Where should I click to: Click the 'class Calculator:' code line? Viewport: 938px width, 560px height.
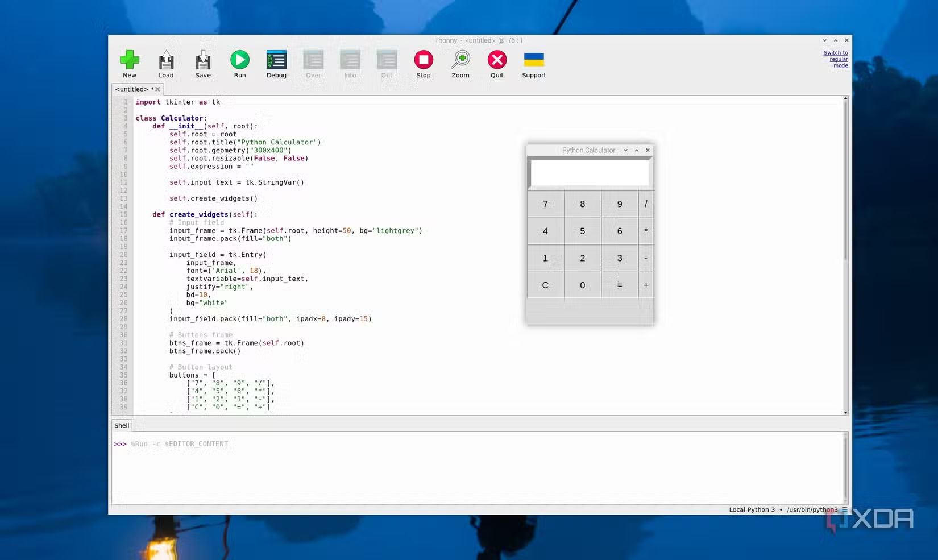(171, 118)
